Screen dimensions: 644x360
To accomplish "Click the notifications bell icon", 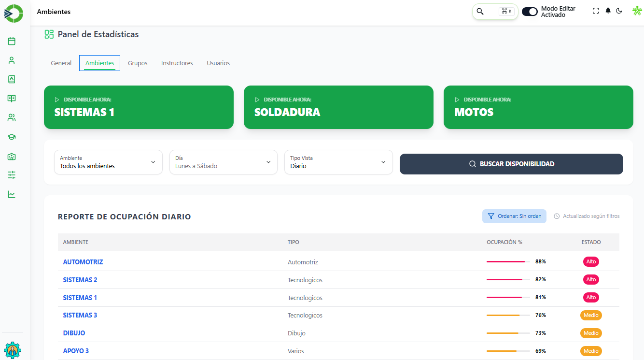I will (608, 11).
